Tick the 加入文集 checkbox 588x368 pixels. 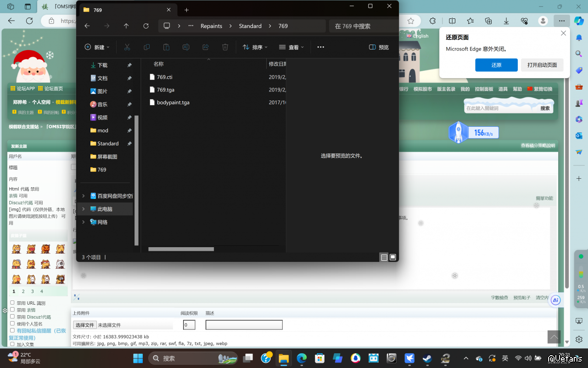12,344
